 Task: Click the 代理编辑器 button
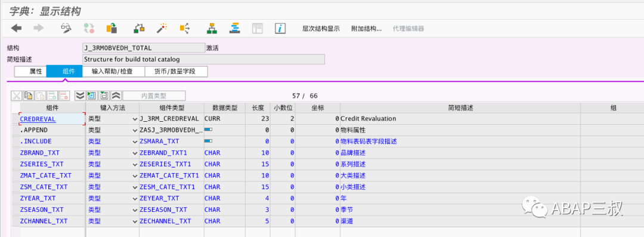(408, 29)
